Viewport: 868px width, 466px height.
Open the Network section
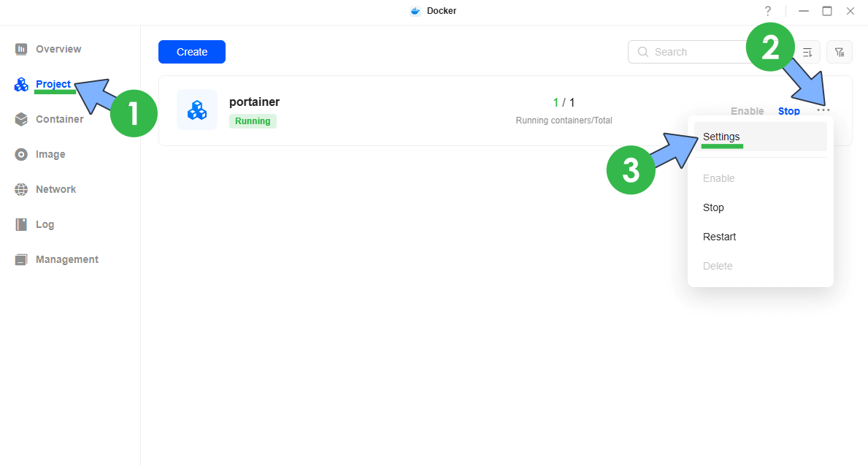[x=55, y=189]
